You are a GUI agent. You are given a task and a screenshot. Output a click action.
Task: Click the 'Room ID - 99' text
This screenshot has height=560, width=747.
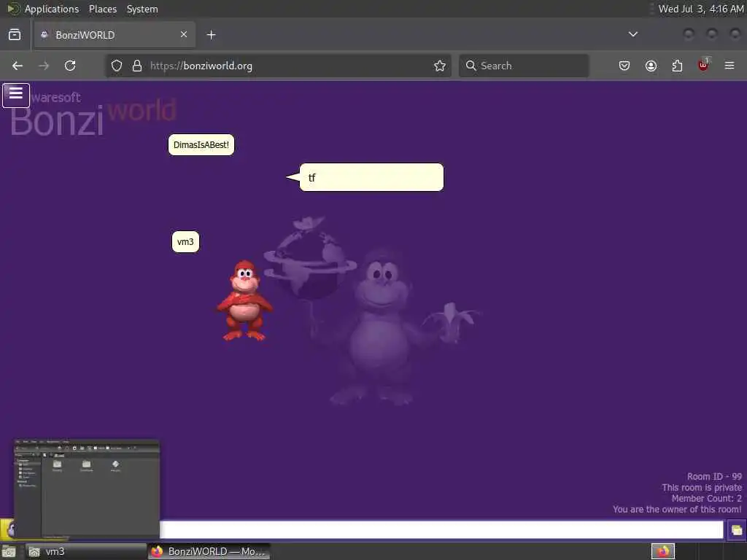(x=714, y=477)
